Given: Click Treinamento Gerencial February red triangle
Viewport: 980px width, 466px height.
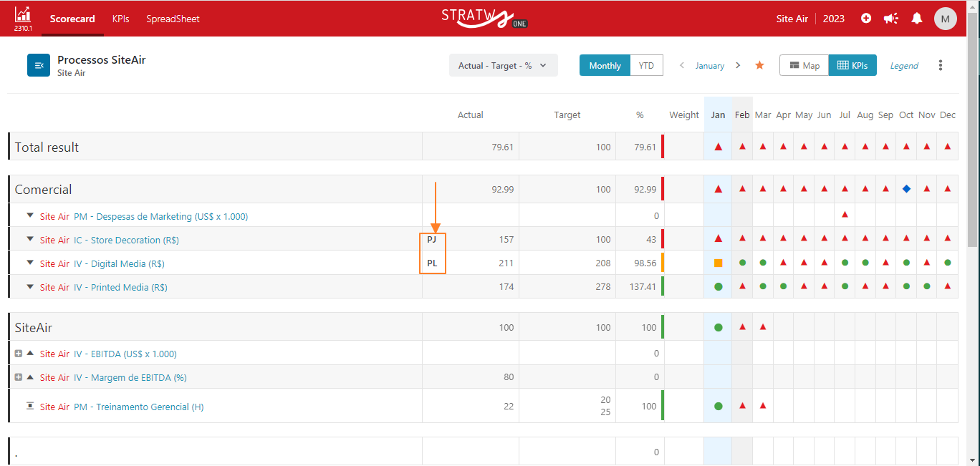Looking at the screenshot, I should [x=742, y=406].
